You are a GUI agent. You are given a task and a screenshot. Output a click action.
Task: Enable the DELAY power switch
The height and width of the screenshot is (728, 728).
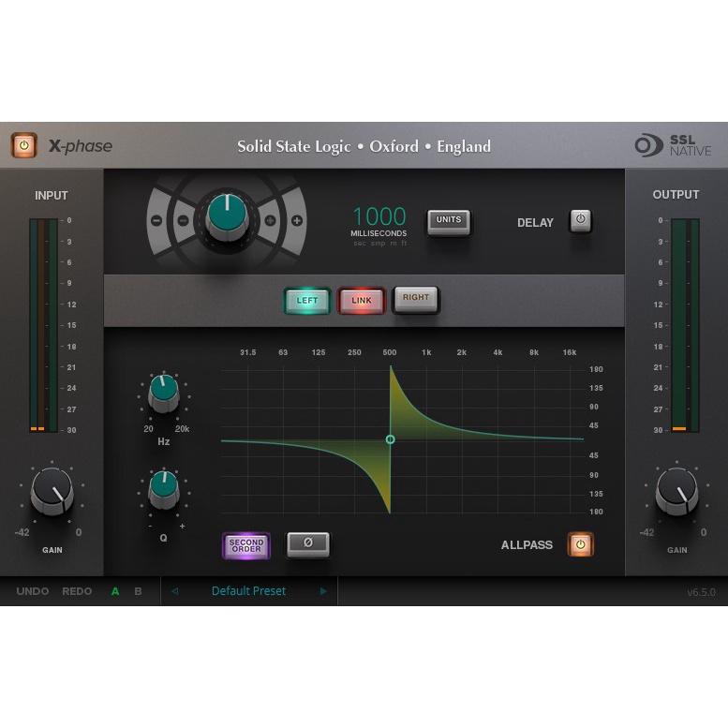580,221
